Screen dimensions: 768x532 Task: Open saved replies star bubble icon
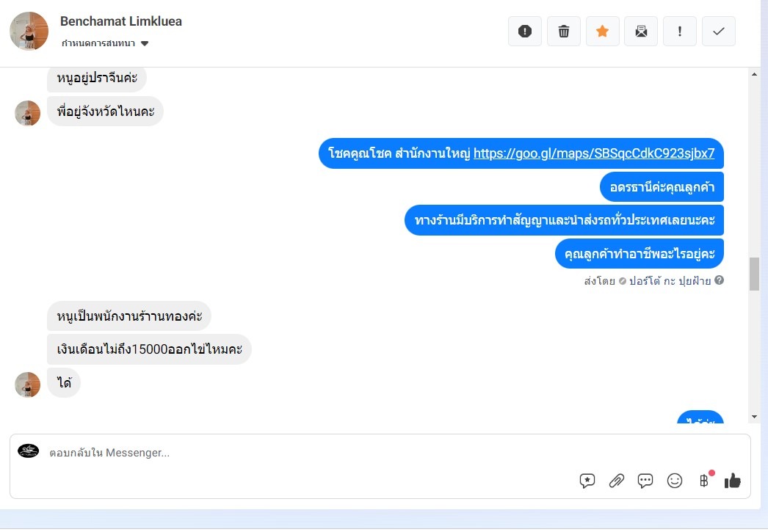coord(587,481)
